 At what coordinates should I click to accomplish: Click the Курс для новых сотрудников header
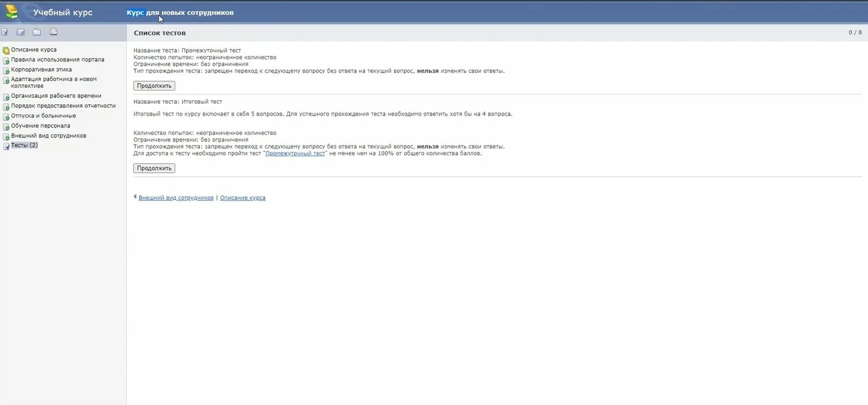(x=180, y=12)
